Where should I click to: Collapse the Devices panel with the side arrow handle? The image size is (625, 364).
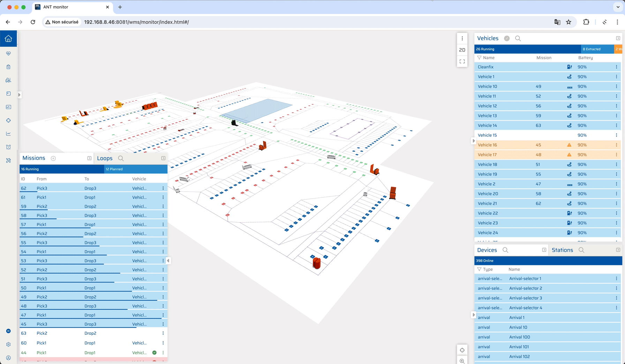(x=473, y=315)
